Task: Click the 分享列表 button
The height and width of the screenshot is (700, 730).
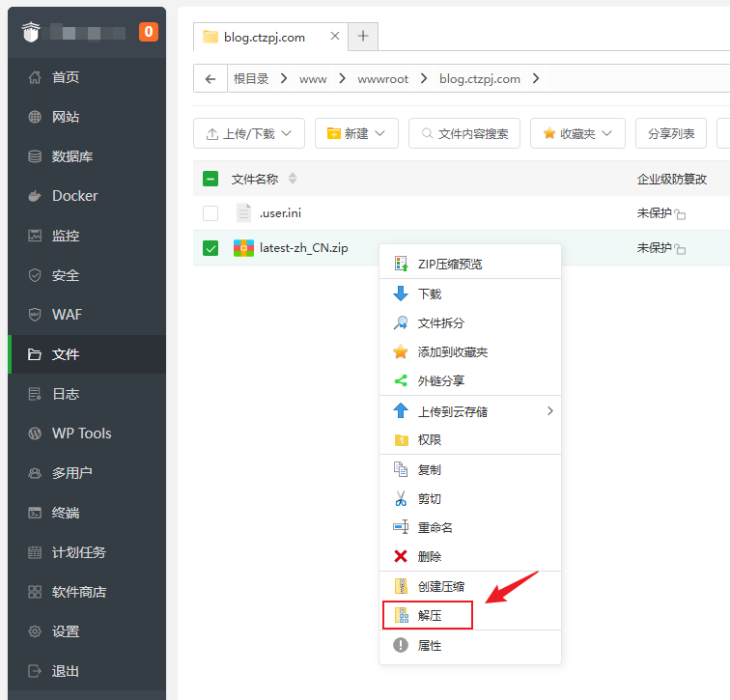Action: (x=671, y=134)
